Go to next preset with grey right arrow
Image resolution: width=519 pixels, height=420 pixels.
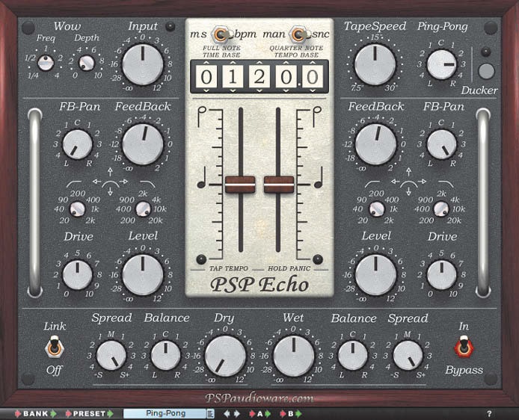coord(237,413)
